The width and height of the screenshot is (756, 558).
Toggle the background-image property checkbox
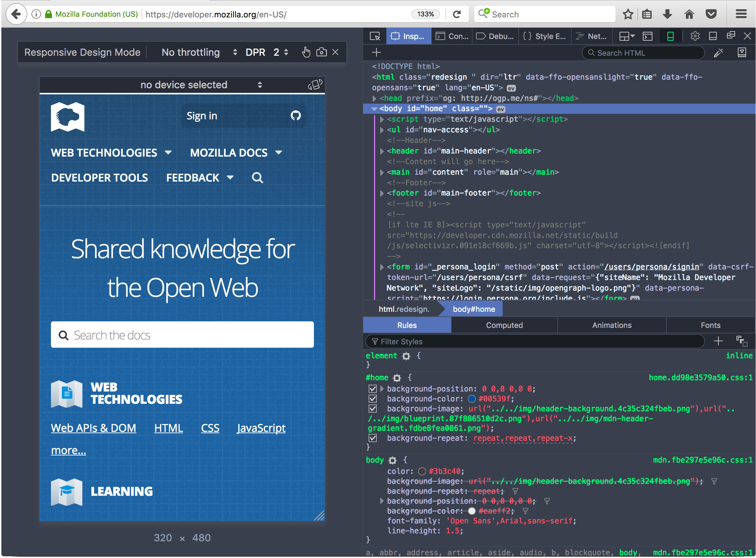click(x=373, y=409)
